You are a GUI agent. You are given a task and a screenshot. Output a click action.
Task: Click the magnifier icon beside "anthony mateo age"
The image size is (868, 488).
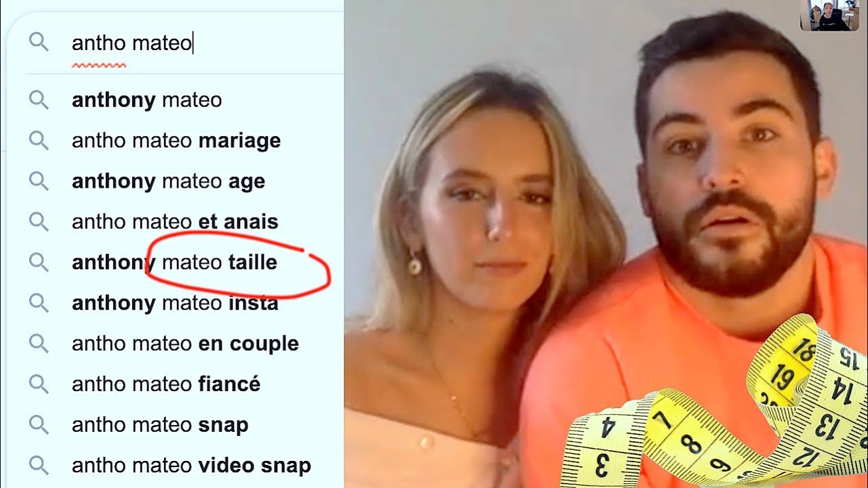[39, 182]
